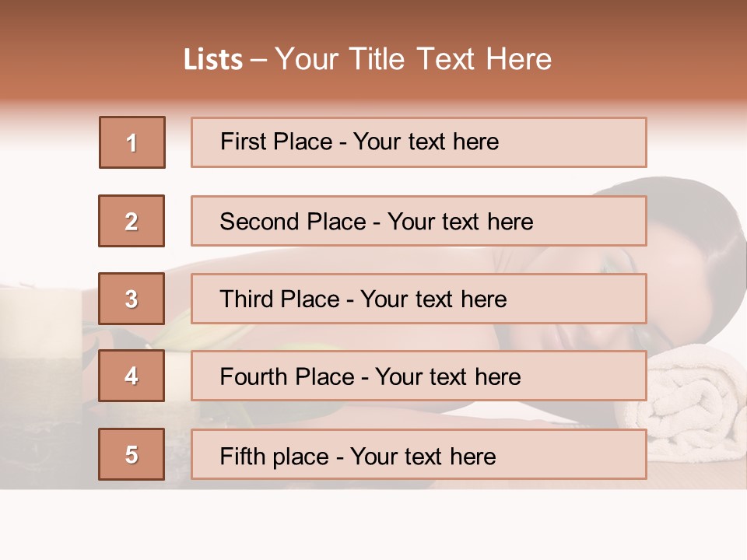The height and width of the screenshot is (560, 747).
Task: Select the number 4 box
Action: point(132,376)
